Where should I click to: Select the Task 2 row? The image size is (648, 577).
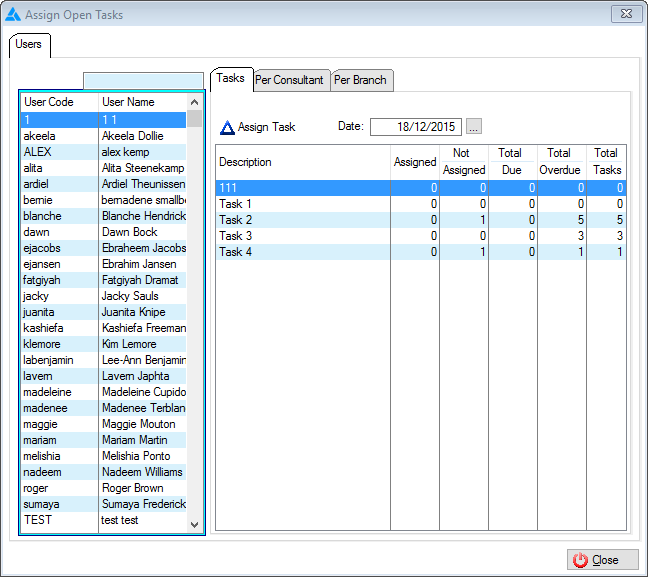pos(300,220)
